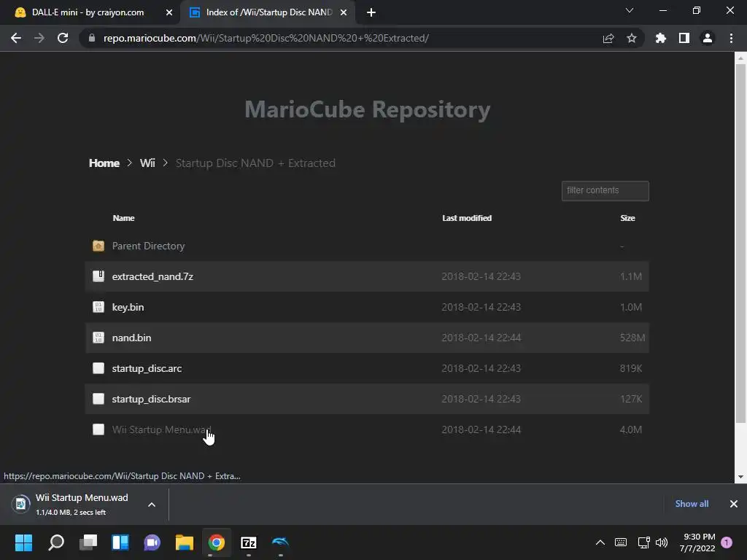Click the volume tray icon
747x560 pixels.
662,542
